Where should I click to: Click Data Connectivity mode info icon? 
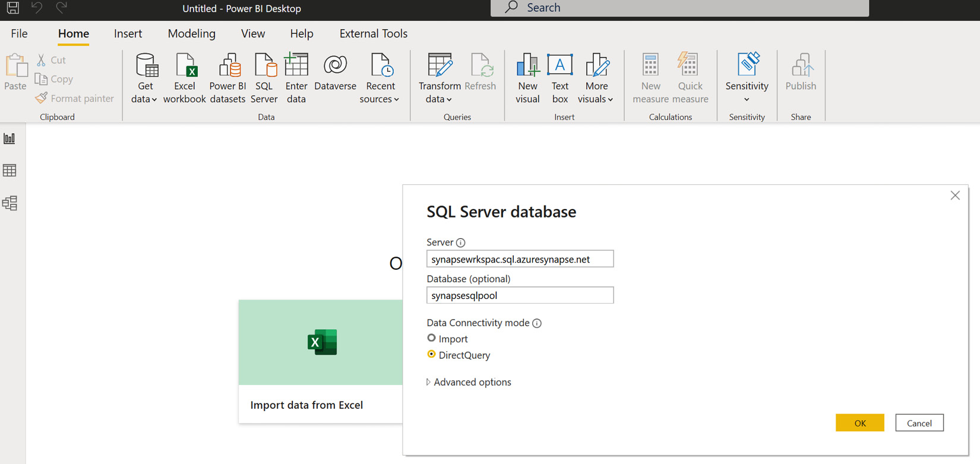537,323
